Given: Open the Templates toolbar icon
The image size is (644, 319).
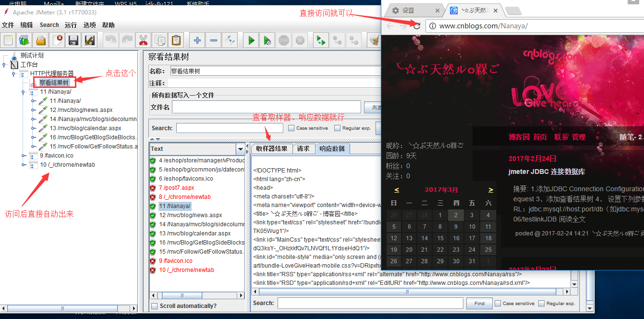Looking at the screenshot, I should 24,40.
